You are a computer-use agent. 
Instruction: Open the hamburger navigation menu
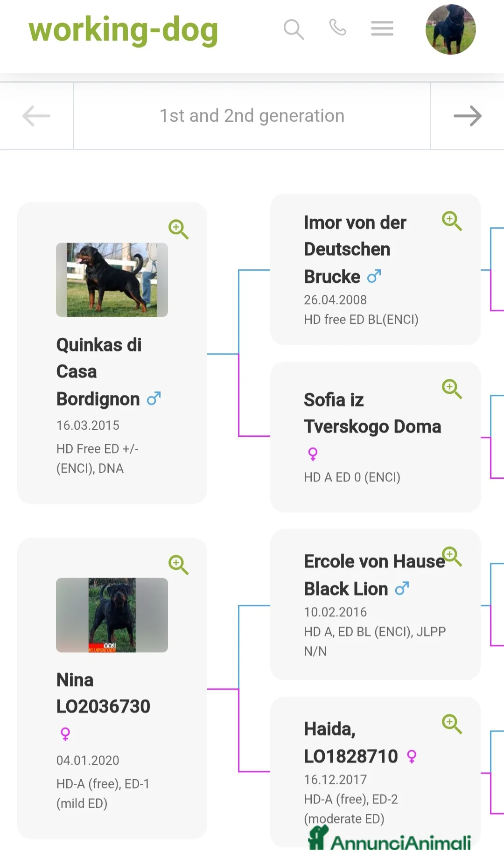[x=382, y=28]
